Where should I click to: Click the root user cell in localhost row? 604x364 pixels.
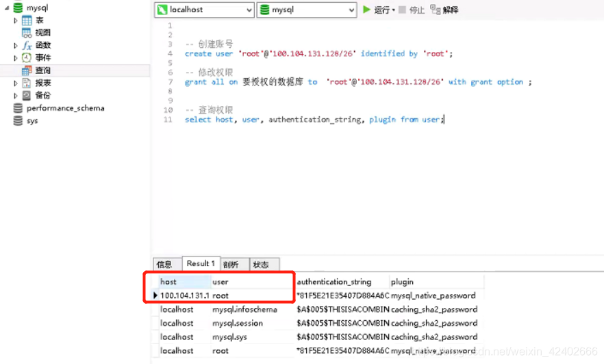coord(253,350)
